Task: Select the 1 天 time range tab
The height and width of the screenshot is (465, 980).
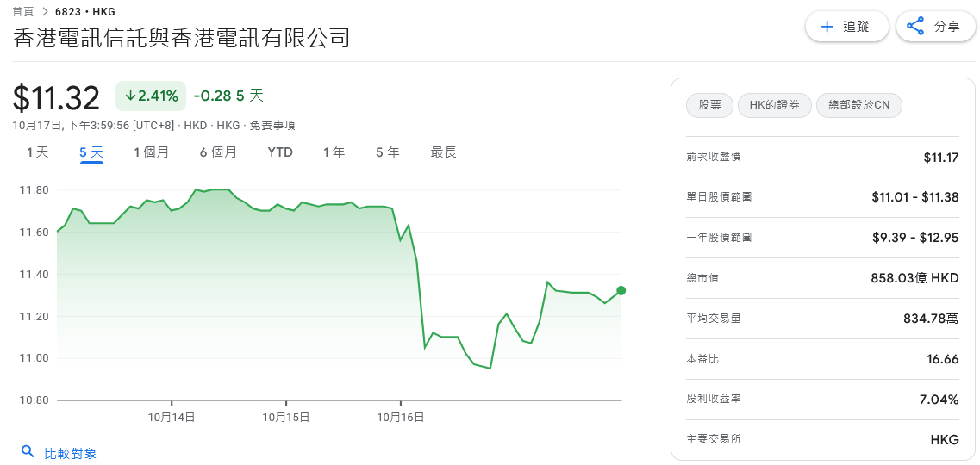Action: click(37, 152)
